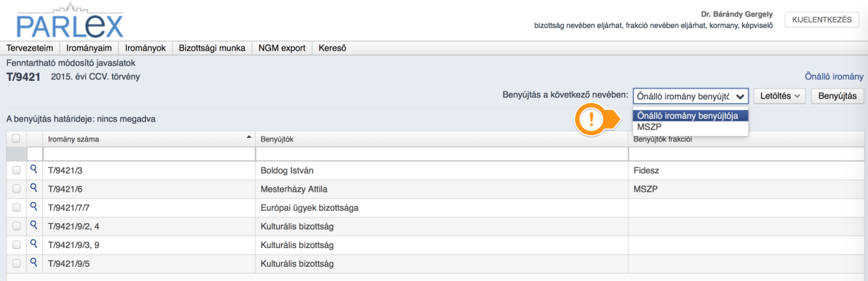Open magnifier icon for T/9421/6
Viewport: 868px width, 281px height.
click(x=34, y=189)
